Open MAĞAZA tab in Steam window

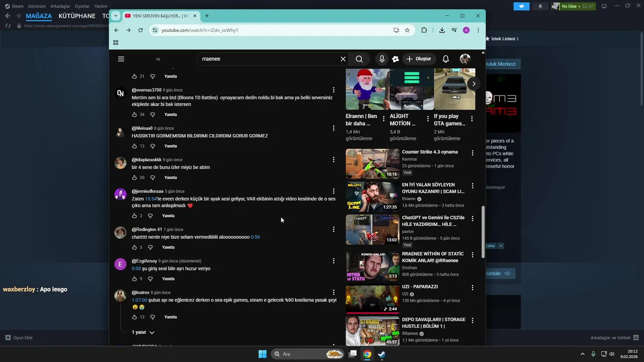tap(39, 16)
